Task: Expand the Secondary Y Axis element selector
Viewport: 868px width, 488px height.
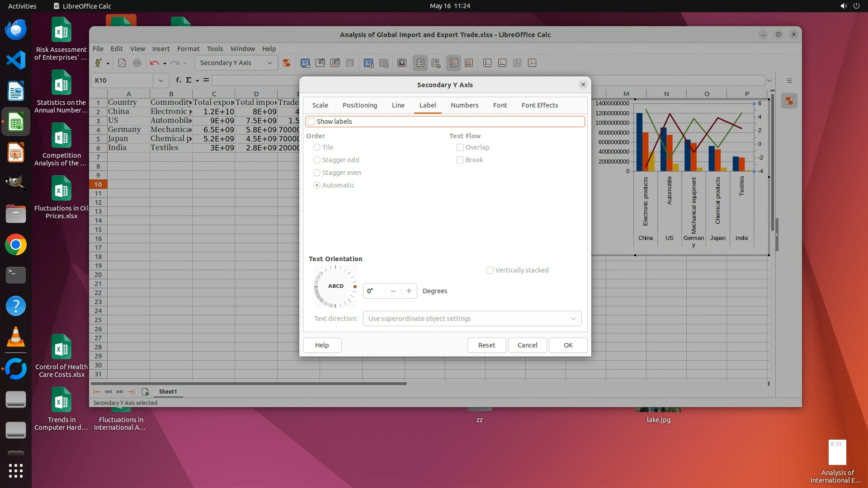Action: pyautogui.click(x=270, y=63)
